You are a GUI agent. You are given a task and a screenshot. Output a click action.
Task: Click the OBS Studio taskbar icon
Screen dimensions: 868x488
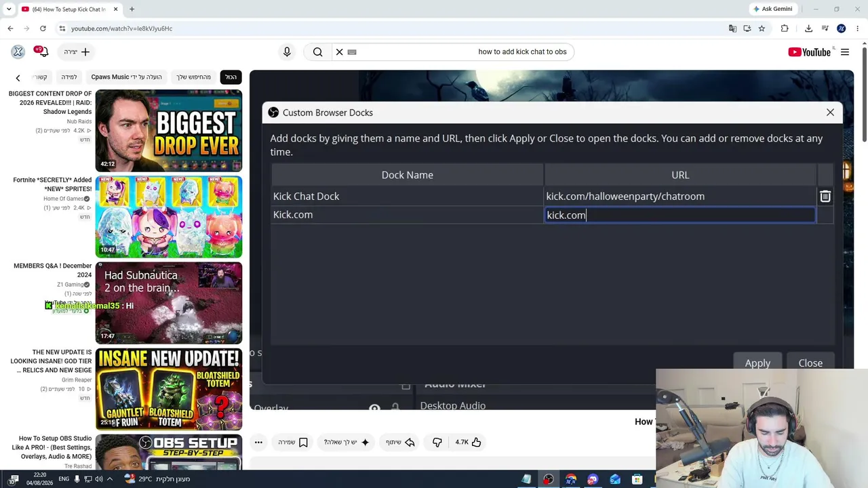(x=548, y=479)
